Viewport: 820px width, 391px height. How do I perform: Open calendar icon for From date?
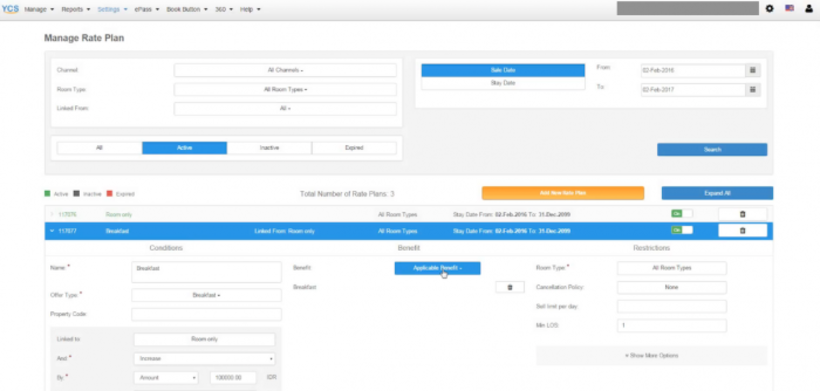753,71
